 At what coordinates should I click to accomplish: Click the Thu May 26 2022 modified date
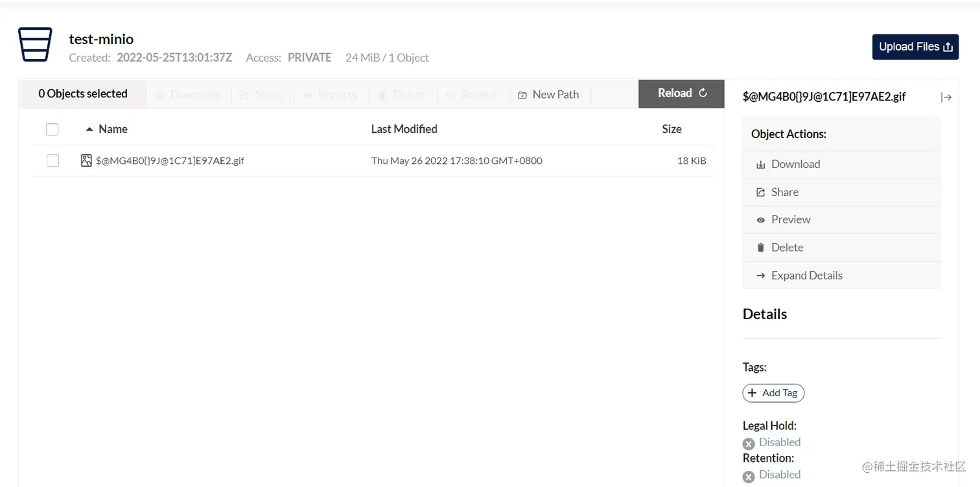pos(457,160)
